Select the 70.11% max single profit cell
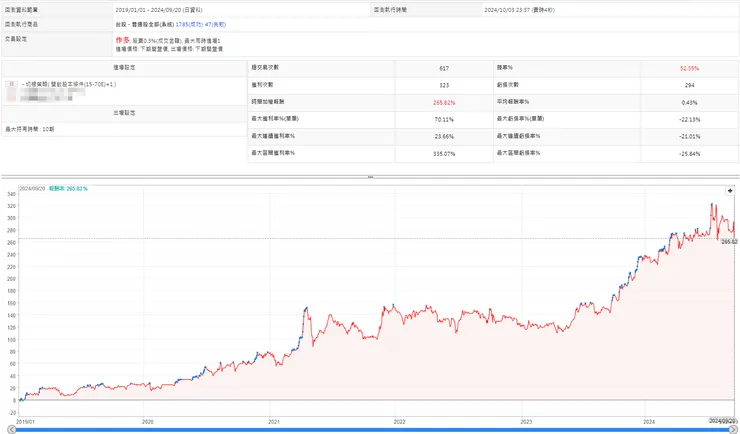 click(444, 119)
